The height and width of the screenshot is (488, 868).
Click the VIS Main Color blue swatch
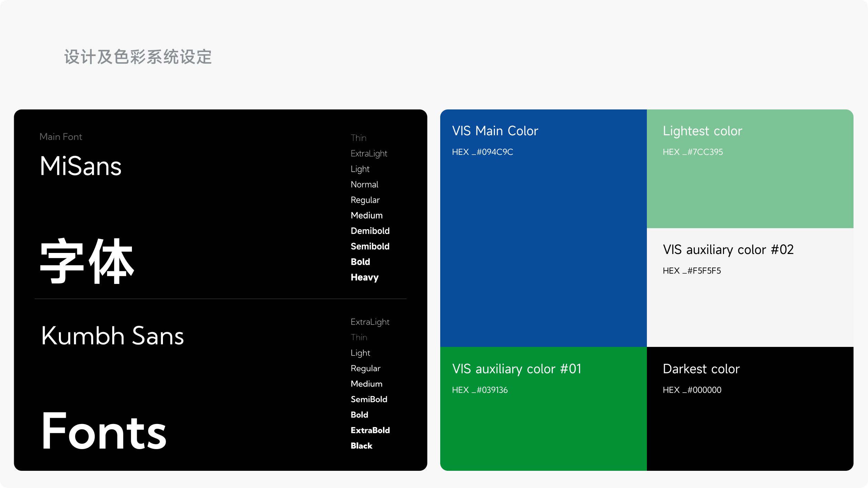(543, 241)
